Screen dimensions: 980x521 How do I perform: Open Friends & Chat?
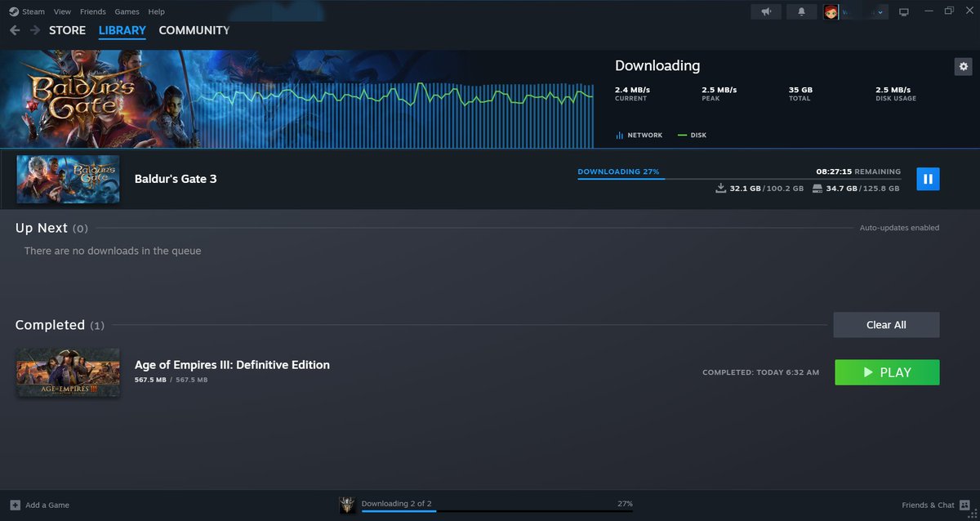pos(928,505)
